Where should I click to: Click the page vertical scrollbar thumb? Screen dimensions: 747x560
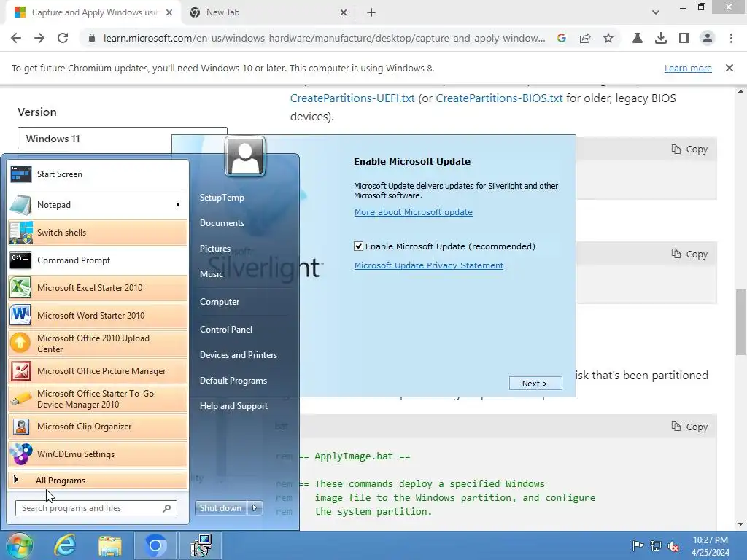(x=740, y=322)
